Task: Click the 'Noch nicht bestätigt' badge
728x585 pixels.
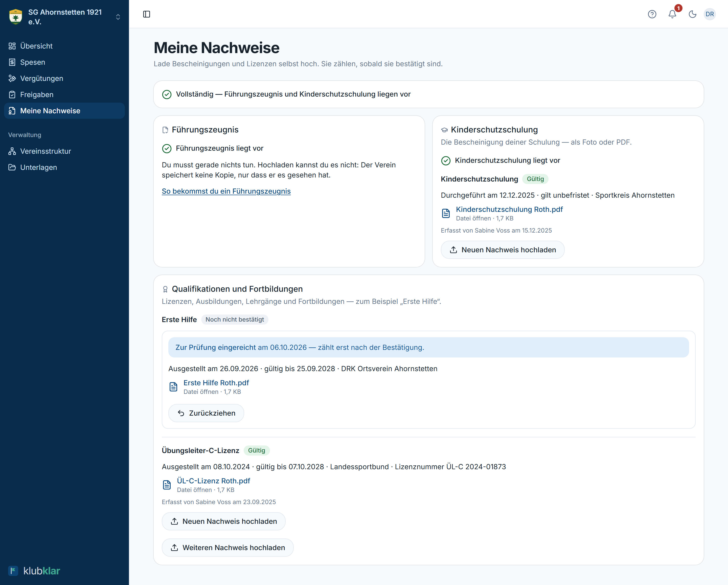Action: coord(235,320)
